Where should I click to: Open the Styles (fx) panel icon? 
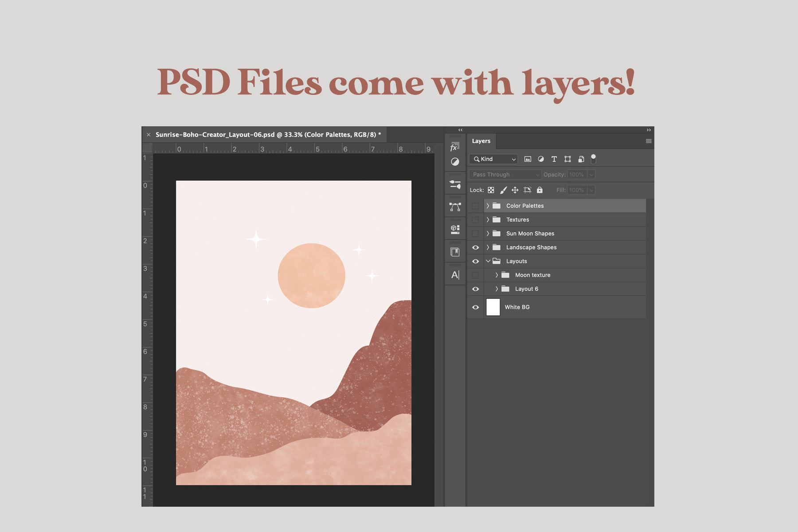pos(455,147)
